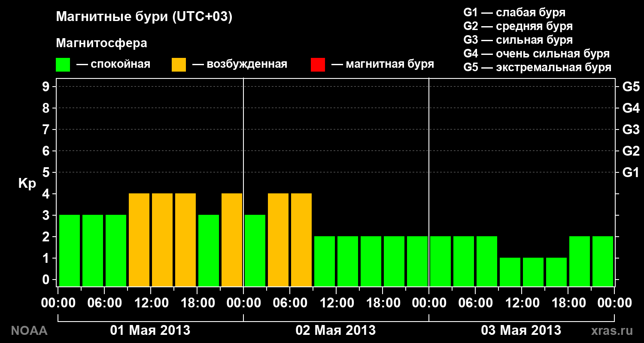The height and width of the screenshot is (343, 644).
Task: Click the first orange bar on 01 Мая
Action: [x=139, y=240]
